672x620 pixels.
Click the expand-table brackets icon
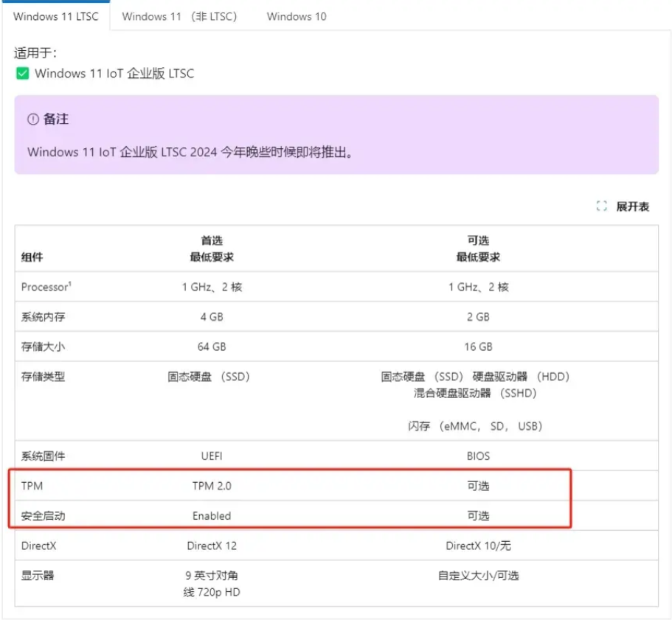(601, 206)
